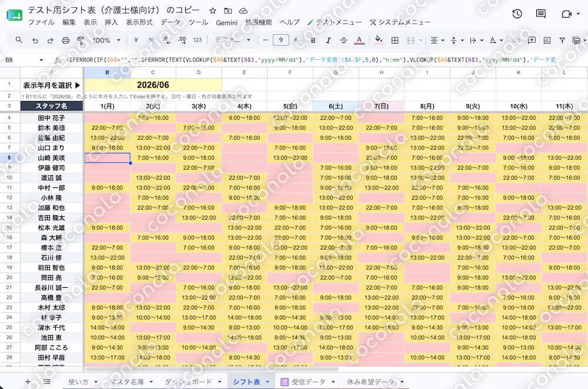Format as percent

click(x=151, y=40)
